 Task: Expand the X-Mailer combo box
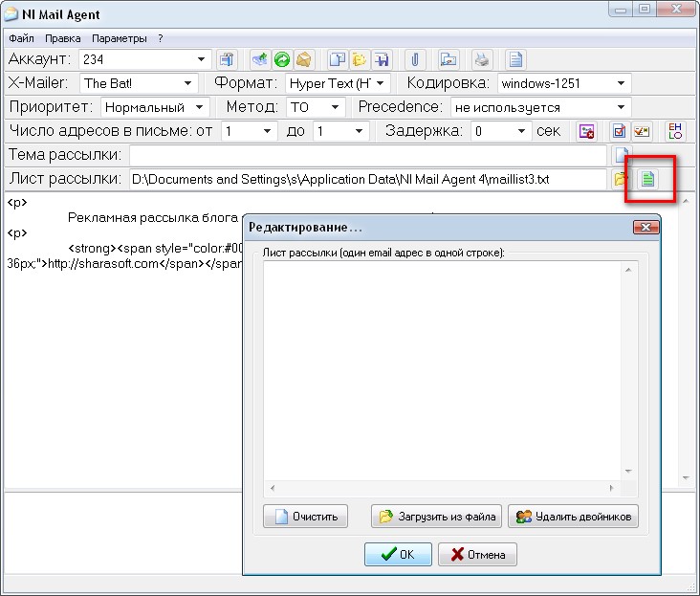click(139, 83)
